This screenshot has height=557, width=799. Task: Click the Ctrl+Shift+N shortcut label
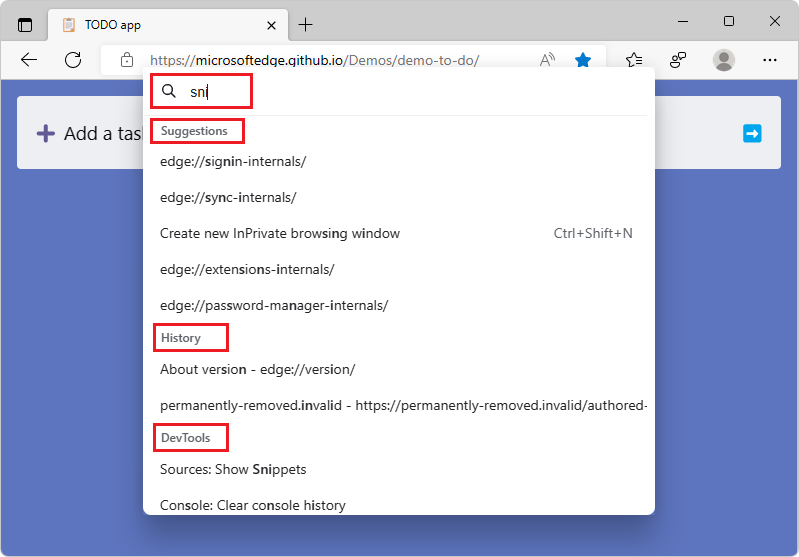[x=593, y=233]
